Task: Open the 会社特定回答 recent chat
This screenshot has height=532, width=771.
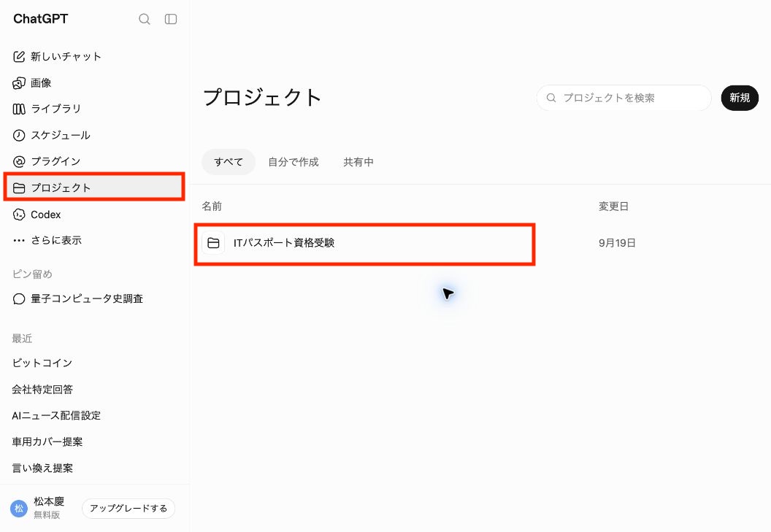Action: 42,390
